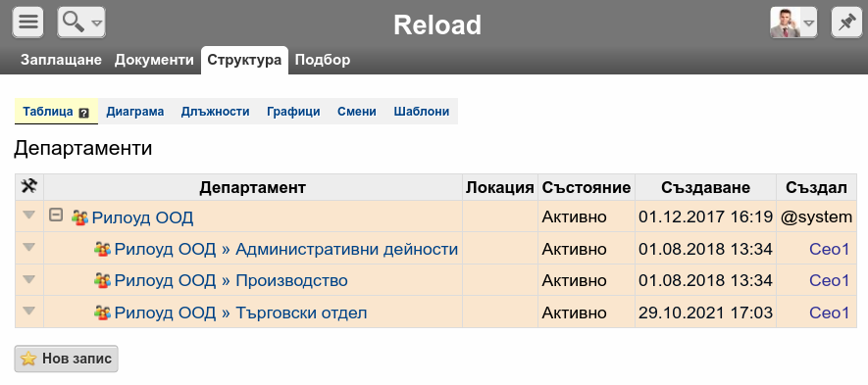
Task: Click the pushpin icon in header
Action: 846,23
